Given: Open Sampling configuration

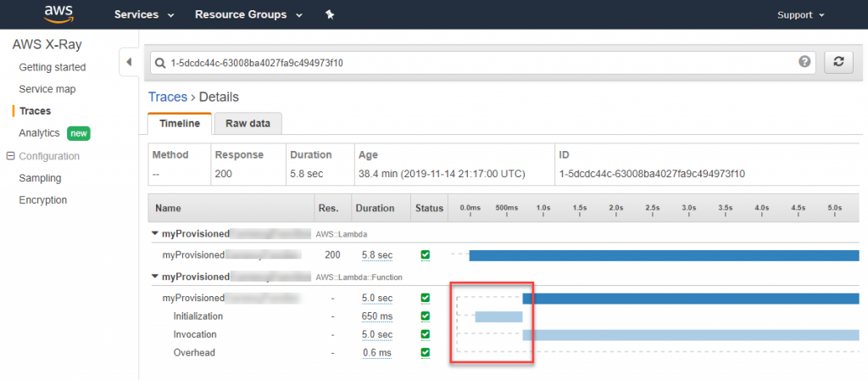Looking at the screenshot, I should [40, 178].
